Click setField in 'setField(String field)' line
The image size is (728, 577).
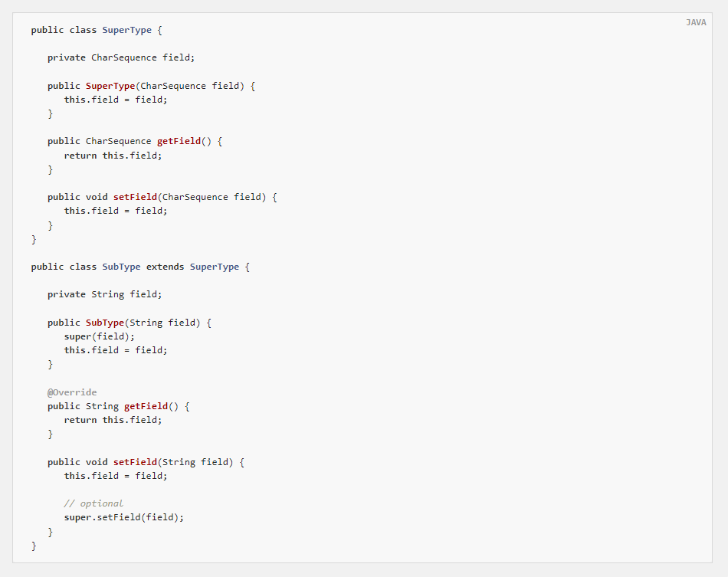pyautogui.click(x=135, y=462)
